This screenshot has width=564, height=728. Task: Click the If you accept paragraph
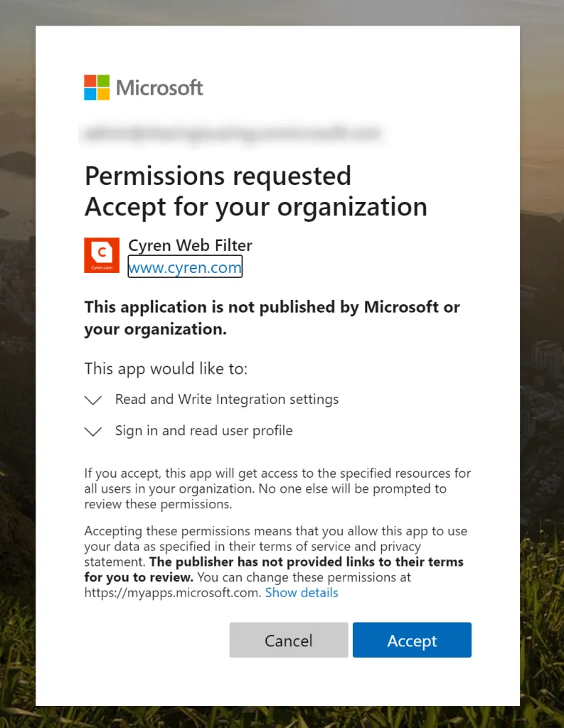277,488
